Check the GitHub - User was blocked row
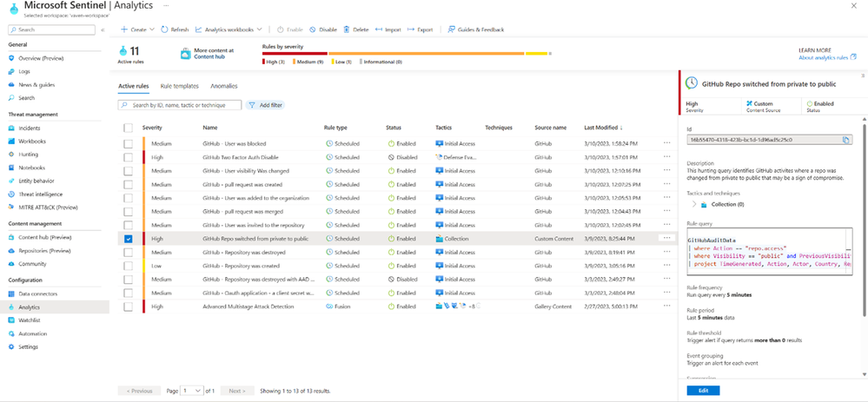Screen dimensions: 868x402 [x=128, y=144]
